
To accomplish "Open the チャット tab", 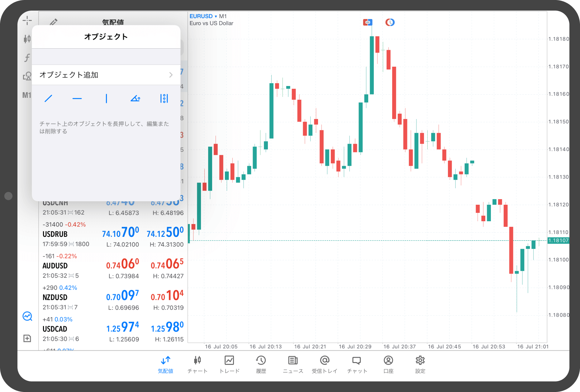I will [357, 365].
